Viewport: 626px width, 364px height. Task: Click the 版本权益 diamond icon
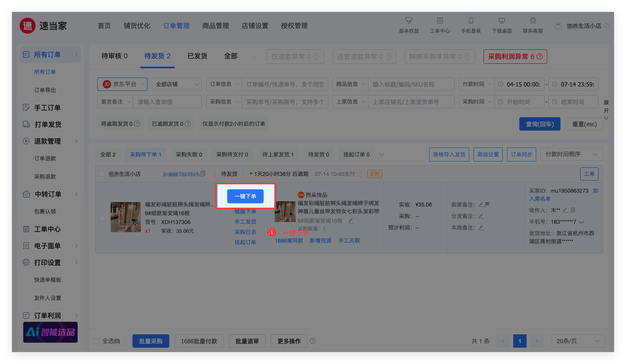[409, 20]
